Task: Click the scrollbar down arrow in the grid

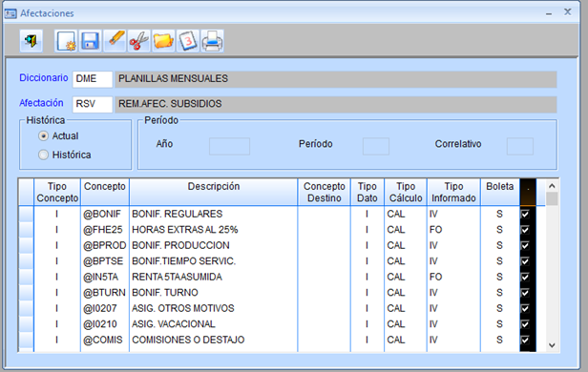Action: pyautogui.click(x=552, y=345)
